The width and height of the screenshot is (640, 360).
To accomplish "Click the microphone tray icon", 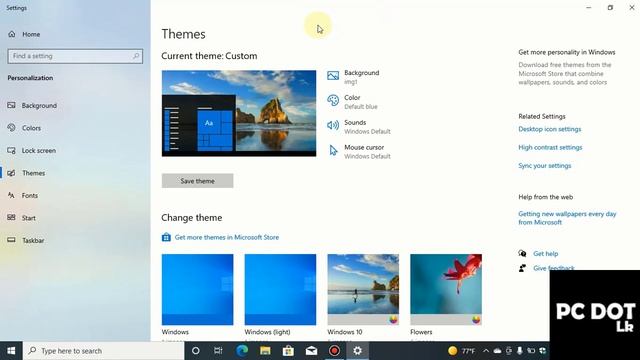I will [520, 351].
